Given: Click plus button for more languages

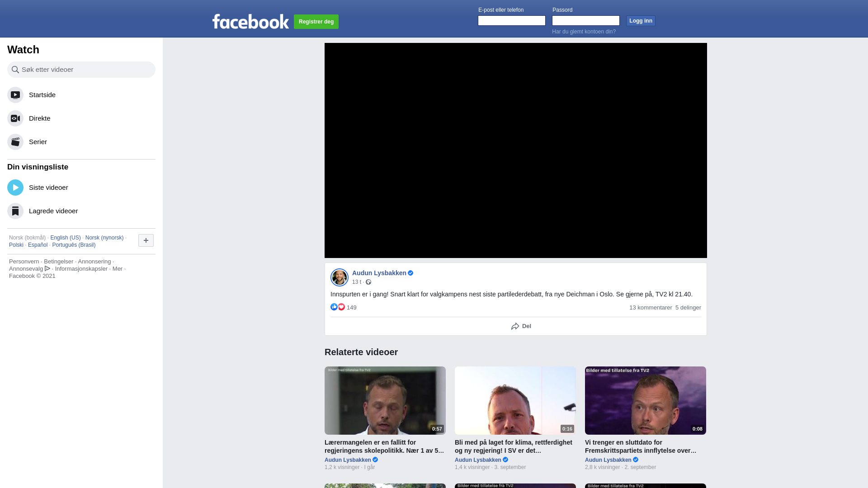Looking at the screenshot, I should (146, 240).
